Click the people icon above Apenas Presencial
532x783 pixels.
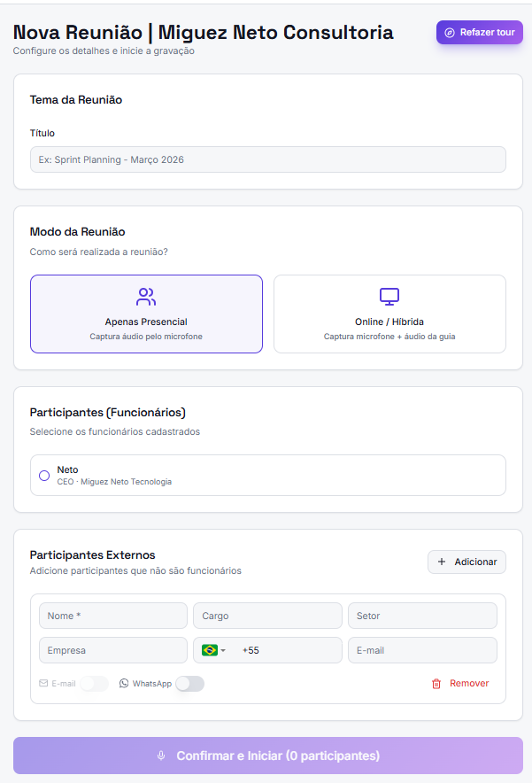146,297
